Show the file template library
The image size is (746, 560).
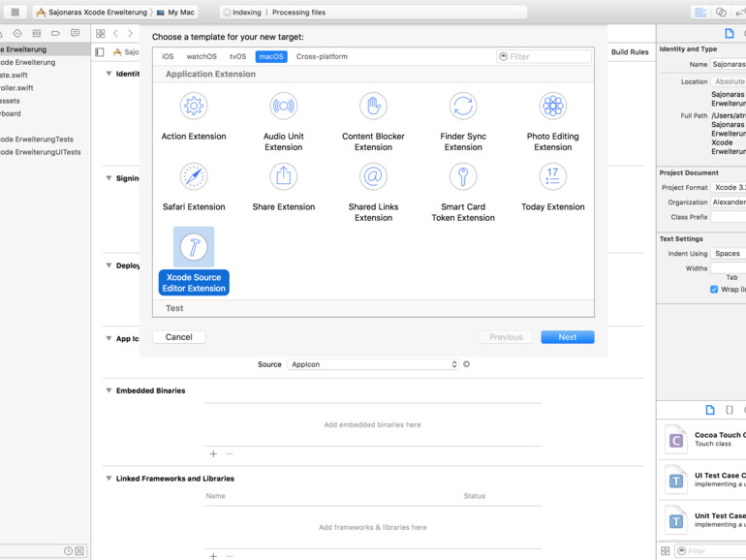pyautogui.click(x=710, y=410)
